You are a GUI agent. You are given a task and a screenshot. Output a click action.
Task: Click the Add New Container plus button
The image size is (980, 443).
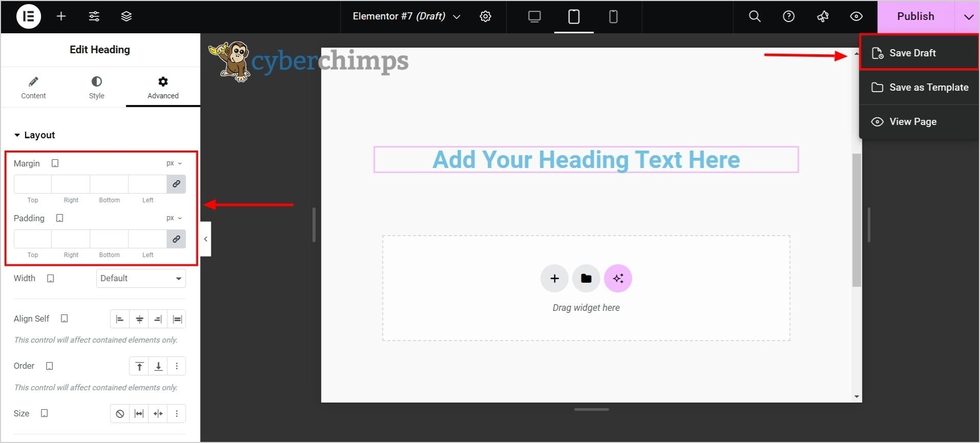point(554,279)
